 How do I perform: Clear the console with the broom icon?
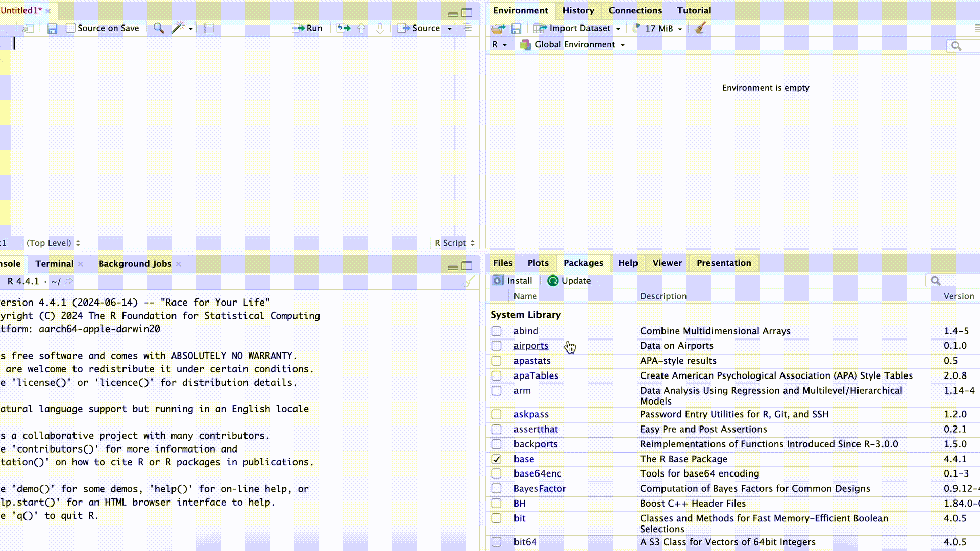click(468, 281)
